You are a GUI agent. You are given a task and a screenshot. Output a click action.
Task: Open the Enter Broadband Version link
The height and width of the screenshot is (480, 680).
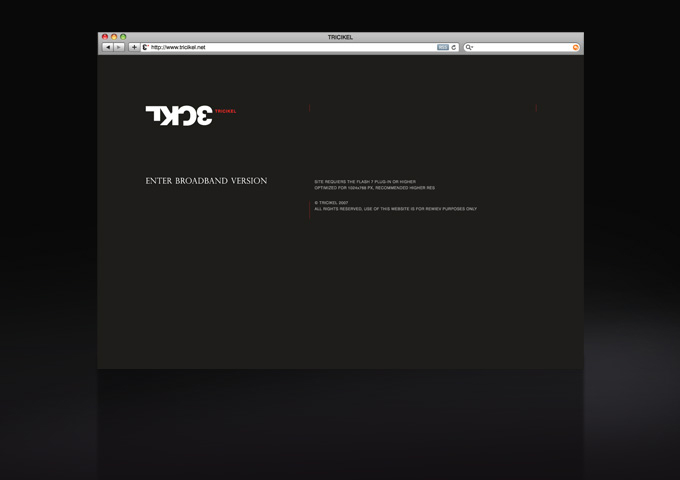pyautogui.click(x=206, y=181)
